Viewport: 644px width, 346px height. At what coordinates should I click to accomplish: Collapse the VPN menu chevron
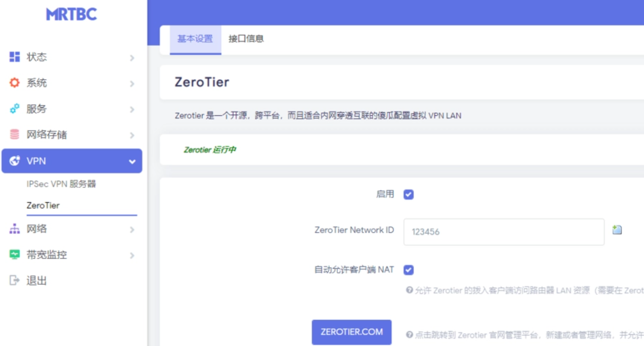pos(132,161)
